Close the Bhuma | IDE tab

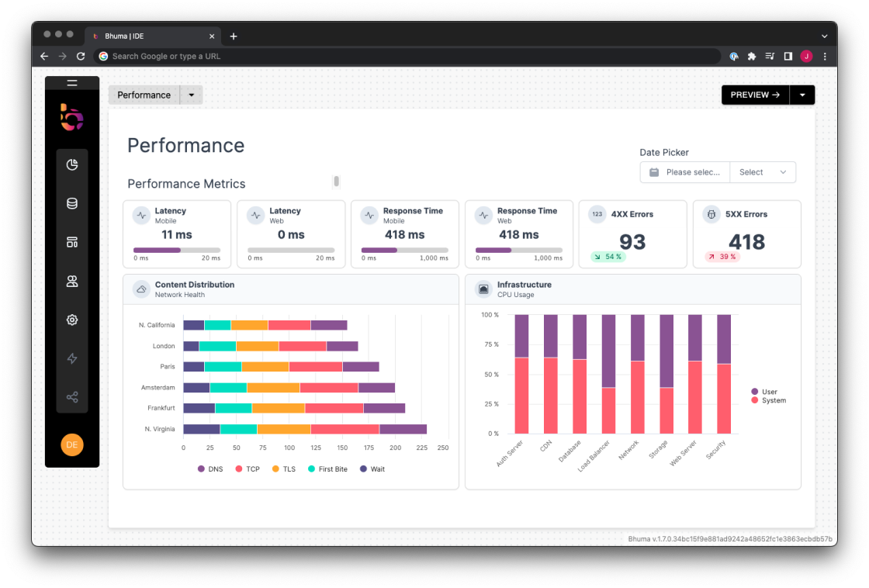(x=212, y=36)
